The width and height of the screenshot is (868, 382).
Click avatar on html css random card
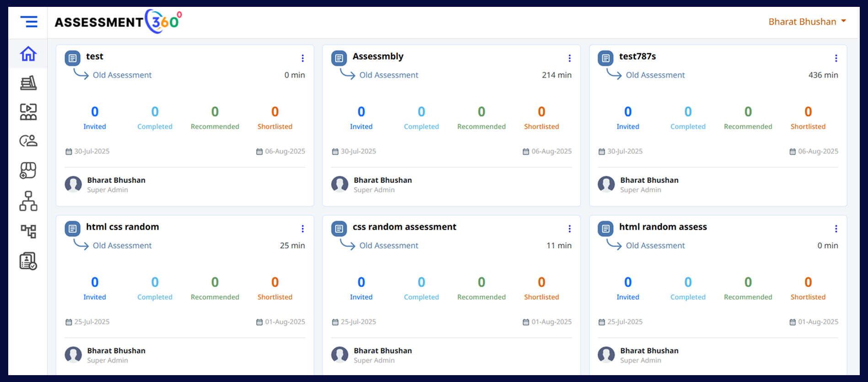tap(73, 355)
